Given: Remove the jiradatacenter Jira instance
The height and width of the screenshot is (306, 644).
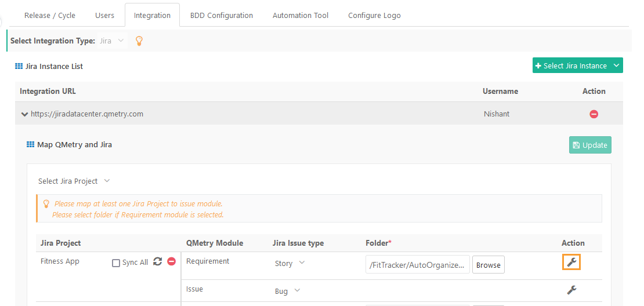Looking at the screenshot, I should click(594, 114).
